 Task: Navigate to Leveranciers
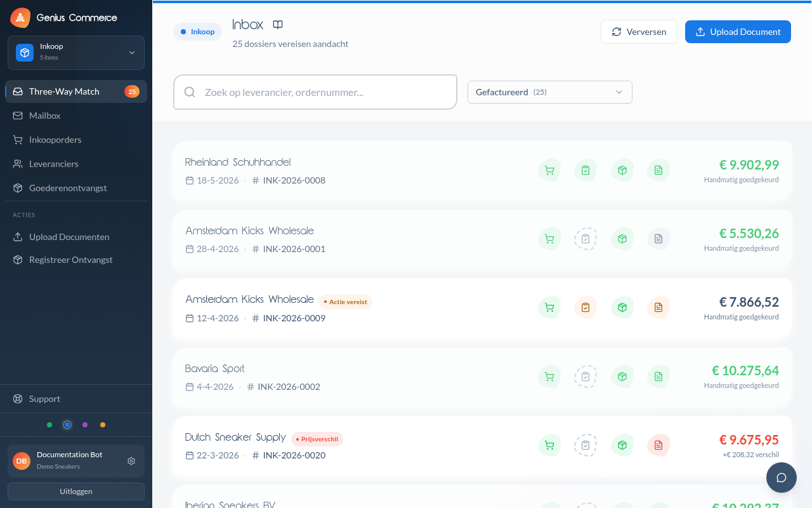(x=76, y=164)
